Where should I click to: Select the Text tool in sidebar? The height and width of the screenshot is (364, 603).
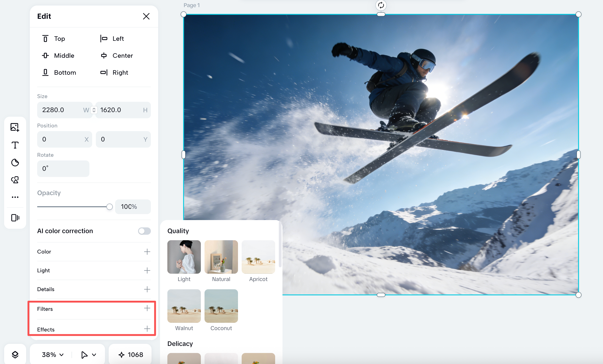click(15, 145)
